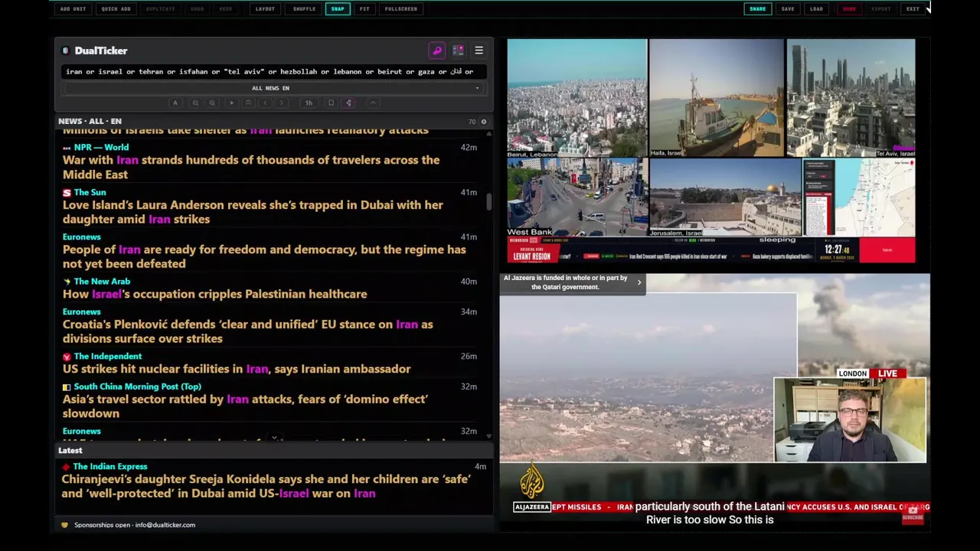The width and height of the screenshot is (980, 551).
Task: Expand the Al Jazeera funding notice chevron
Action: click(639, 282)
